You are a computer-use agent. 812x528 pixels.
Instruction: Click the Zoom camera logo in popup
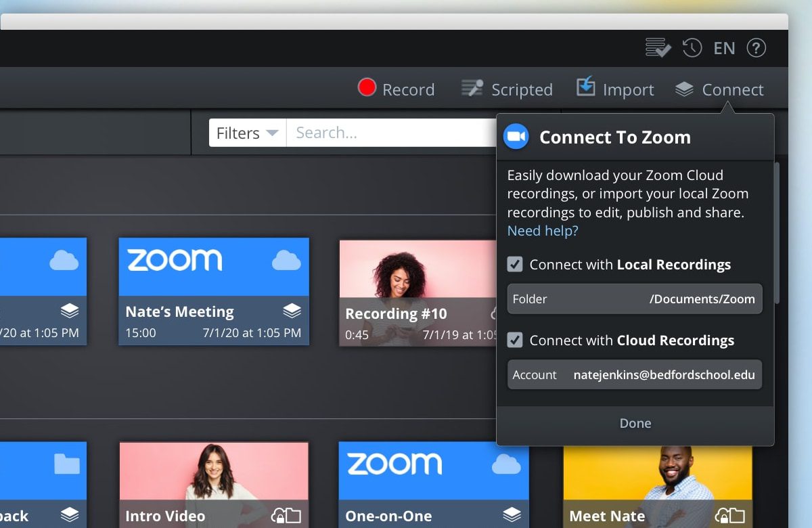(516, 137)
